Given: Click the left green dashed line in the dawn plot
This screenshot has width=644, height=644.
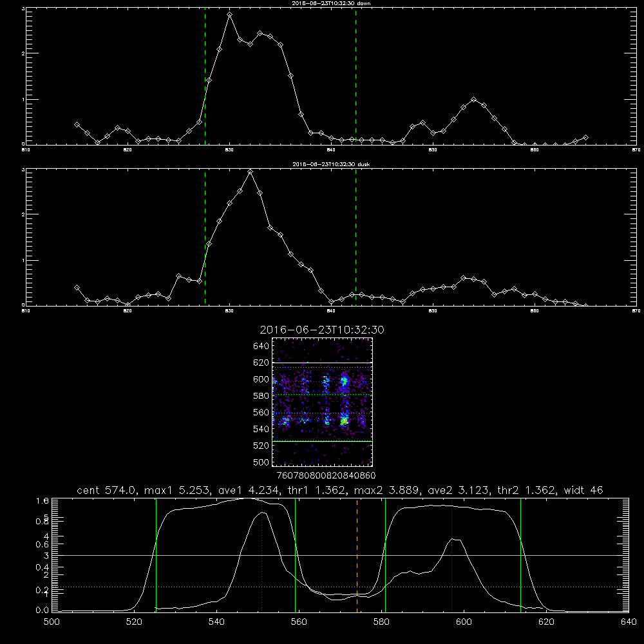Looking at the screenshot, I should click(205, 77).
